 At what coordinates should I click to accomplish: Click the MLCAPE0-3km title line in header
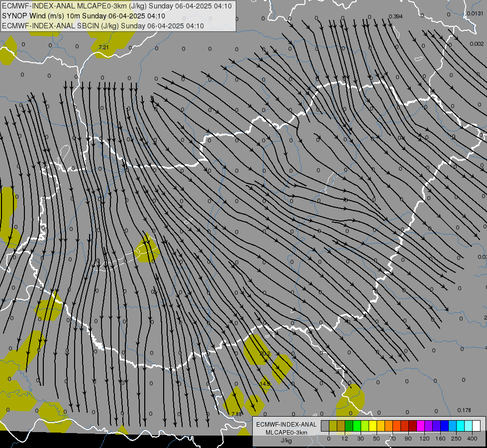(117, 6)
